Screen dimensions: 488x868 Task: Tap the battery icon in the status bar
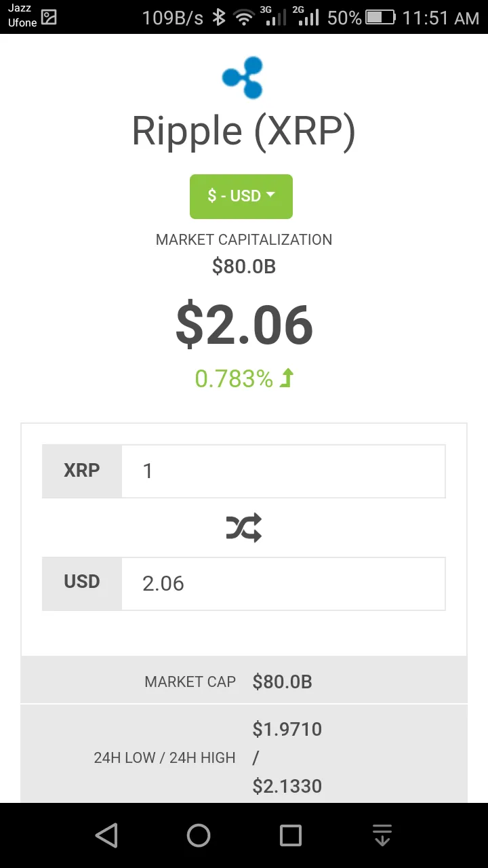pyautogui.click(x=381, y=18)
